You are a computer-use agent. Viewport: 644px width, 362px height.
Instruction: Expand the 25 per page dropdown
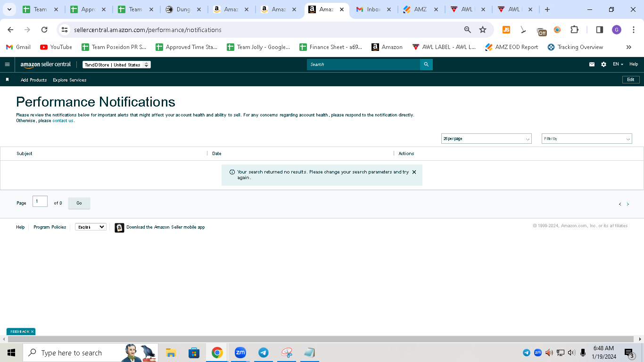click(x=487, y=139)
